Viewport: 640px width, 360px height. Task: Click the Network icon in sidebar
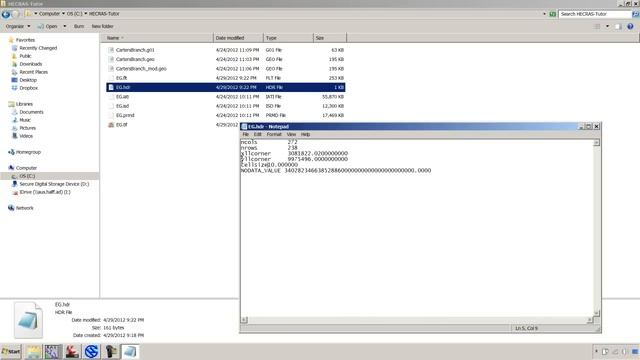point(11,208)
